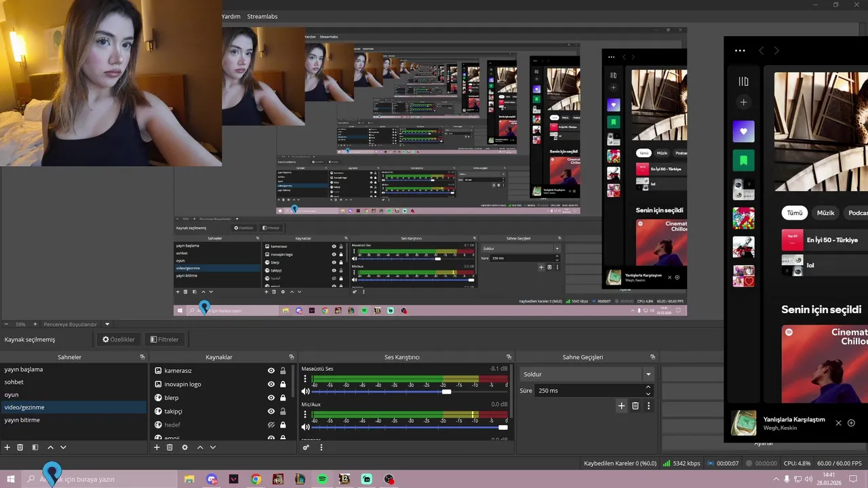Viewport: 868px width, 488px height.
Task: Move source down in Kaynaklar toolbar
Action: (213, 447)
